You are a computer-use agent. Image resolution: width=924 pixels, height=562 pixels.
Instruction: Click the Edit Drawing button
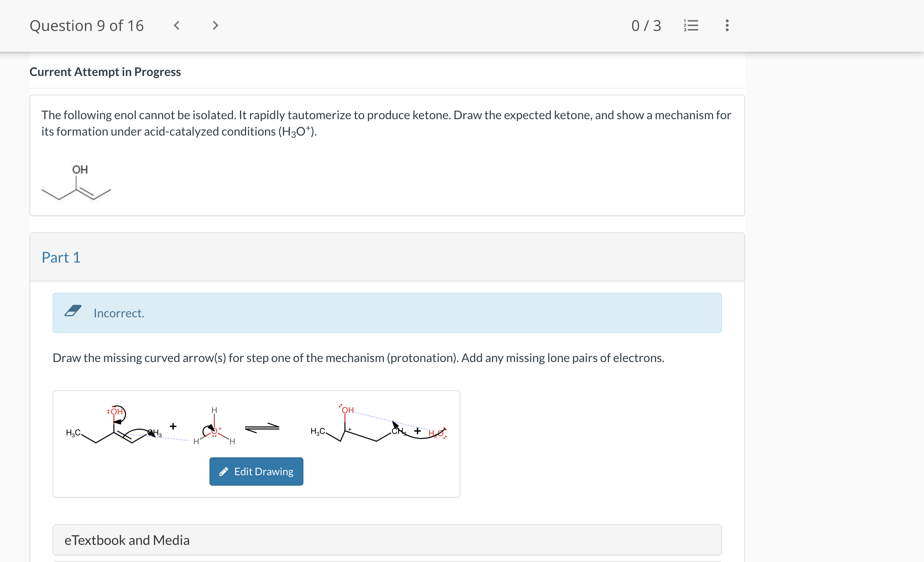pyautogui.click(x=256, y=471)
